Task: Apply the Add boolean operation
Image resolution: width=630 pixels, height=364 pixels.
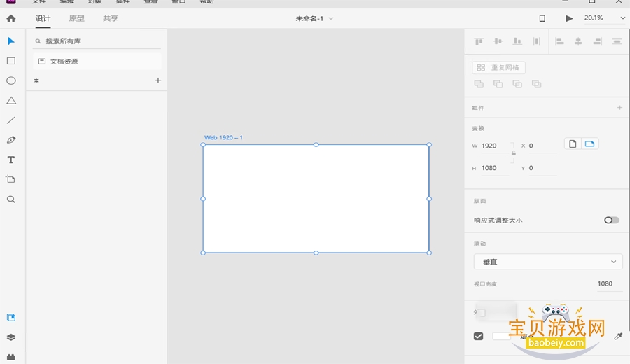Action: (x=479, y=84)
